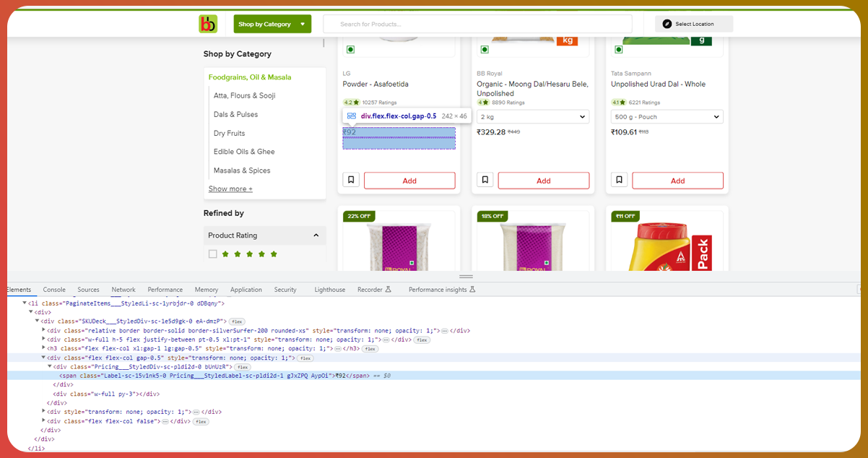Click the Search for Products field
This screenshot has height=458, width=868.
(477, 24)
